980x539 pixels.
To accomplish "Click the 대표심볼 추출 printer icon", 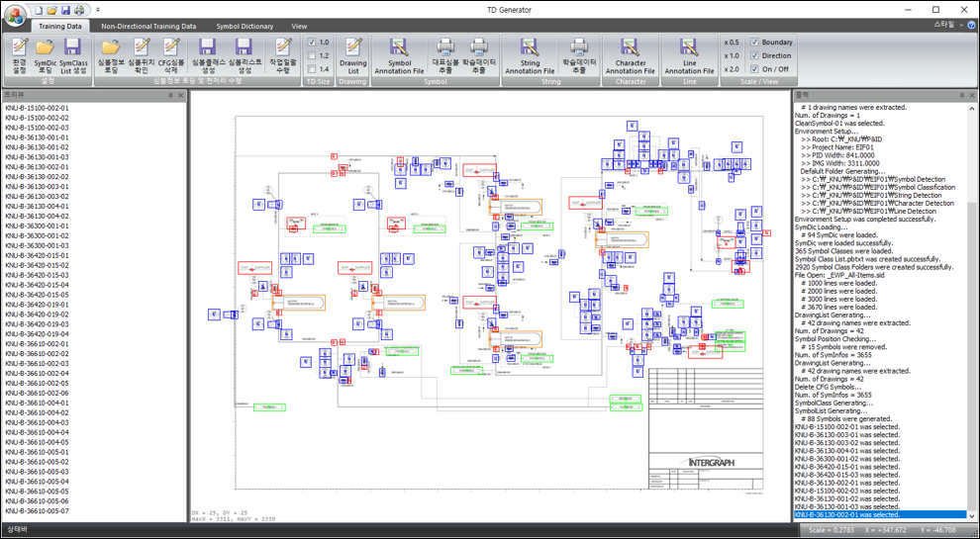I will tap(445, 54).
